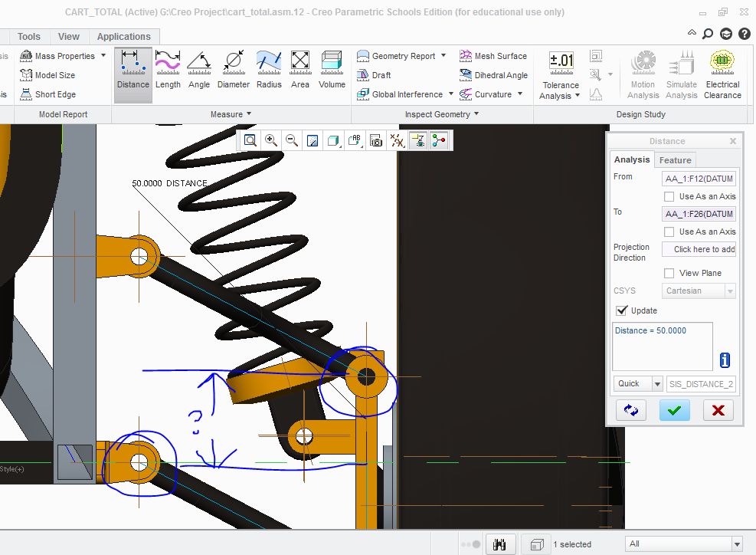
Task: Open Help question mark icon
Action: point(745,33)
